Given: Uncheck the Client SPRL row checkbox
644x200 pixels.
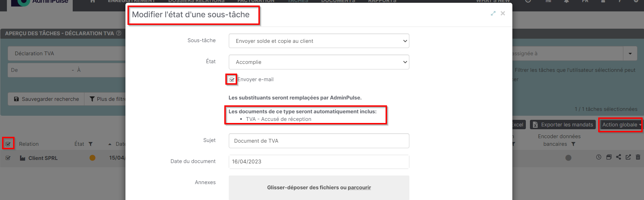Looking at the screenshot, I should click(x=8, y=158).
